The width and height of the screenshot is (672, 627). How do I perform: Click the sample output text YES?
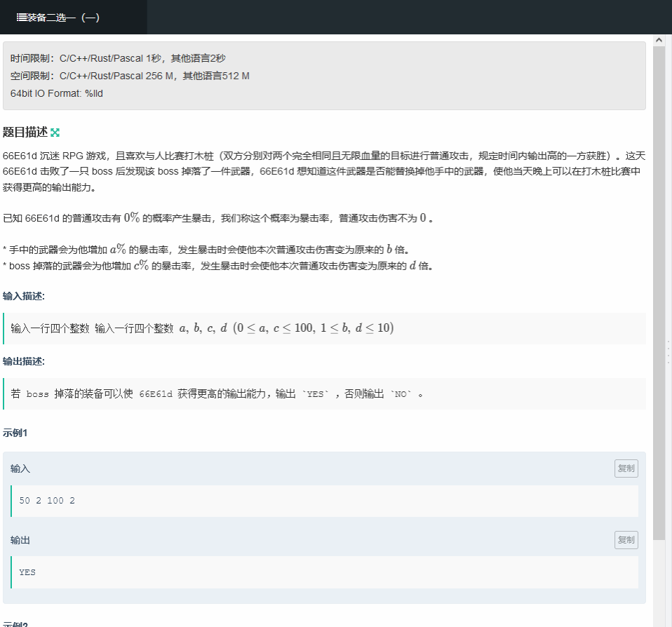click(x=27, y=572)
